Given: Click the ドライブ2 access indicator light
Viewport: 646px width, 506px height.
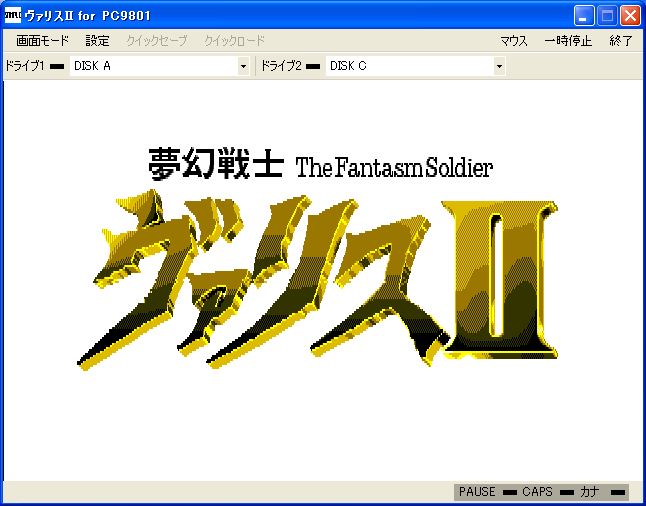Looking at the screenshot, I should [313, 67].
